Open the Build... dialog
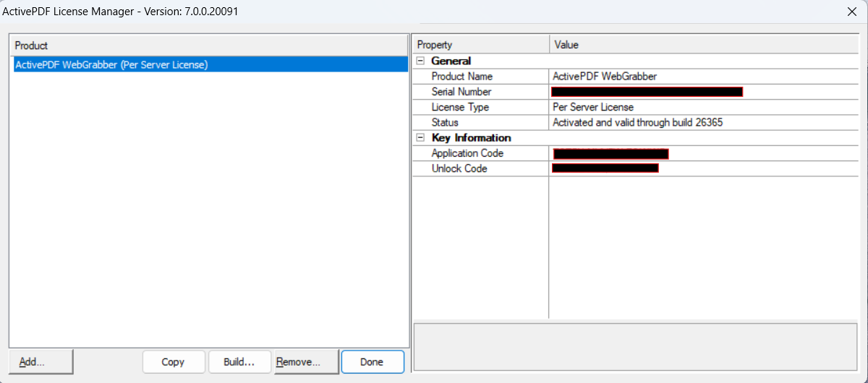This screenshot has width=868, height=383. (x=239, y=362)
